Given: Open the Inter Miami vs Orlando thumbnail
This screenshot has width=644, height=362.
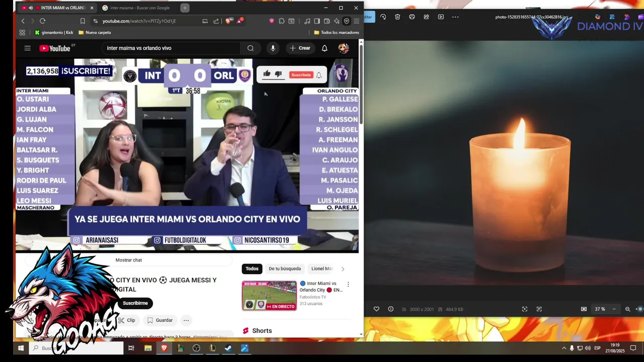Looking at the screenshot, I should [x=269, y=296].
